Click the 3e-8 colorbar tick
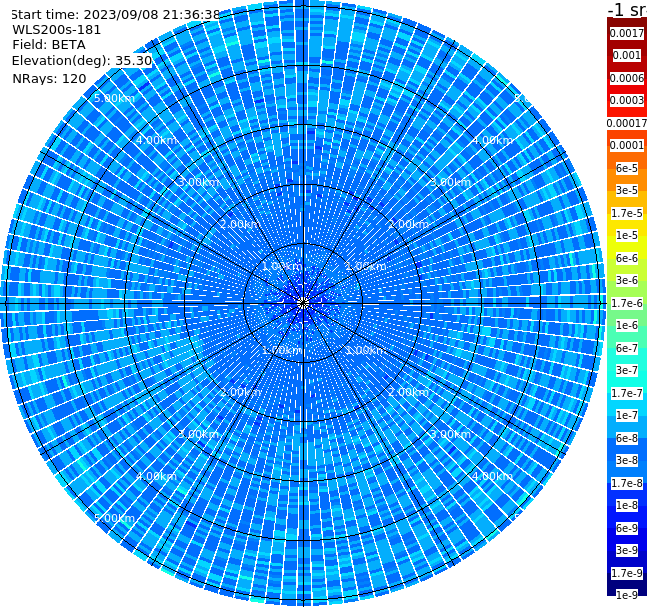Screen dimensions: 647x607 [x=627, y=460]
